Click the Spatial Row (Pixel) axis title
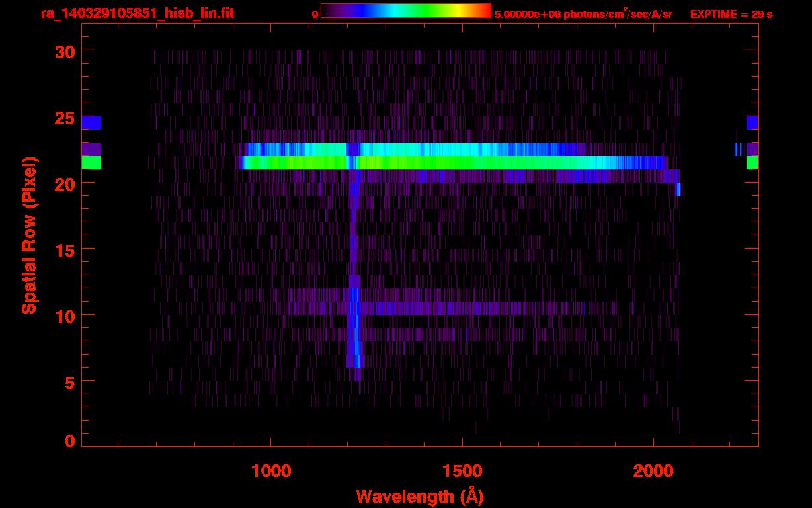The image size is (812, 508). pyautogui.click(x=29, y=235)
